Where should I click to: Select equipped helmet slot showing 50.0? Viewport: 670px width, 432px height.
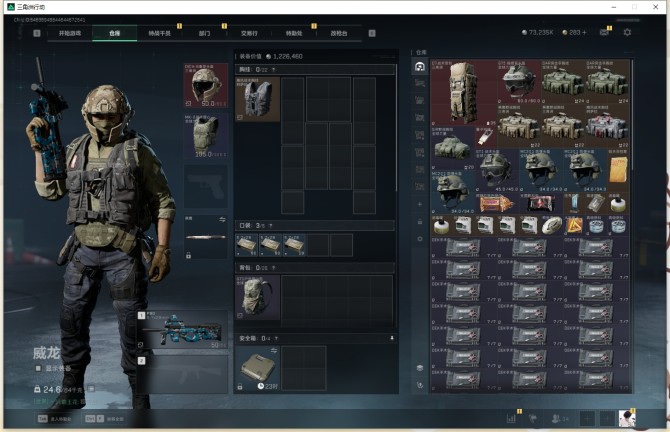206,86
